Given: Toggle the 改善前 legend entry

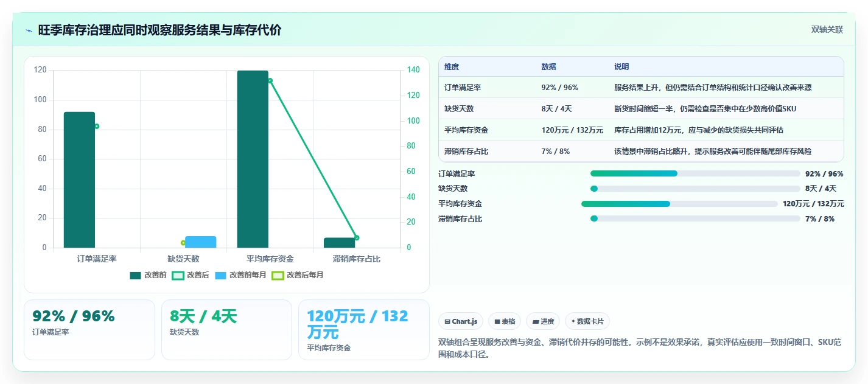Looking at the screenshot, I should tap(148, 275).
